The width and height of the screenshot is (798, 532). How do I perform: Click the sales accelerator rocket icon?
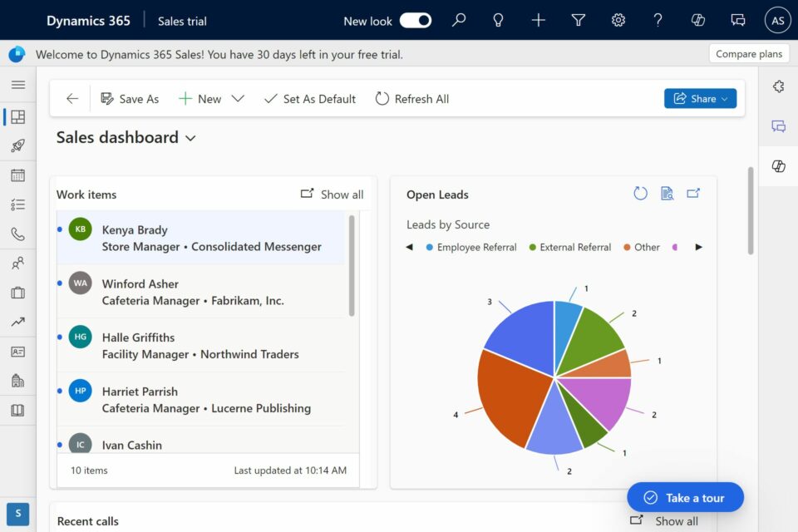pyautogui.click(x=18, y=146)
